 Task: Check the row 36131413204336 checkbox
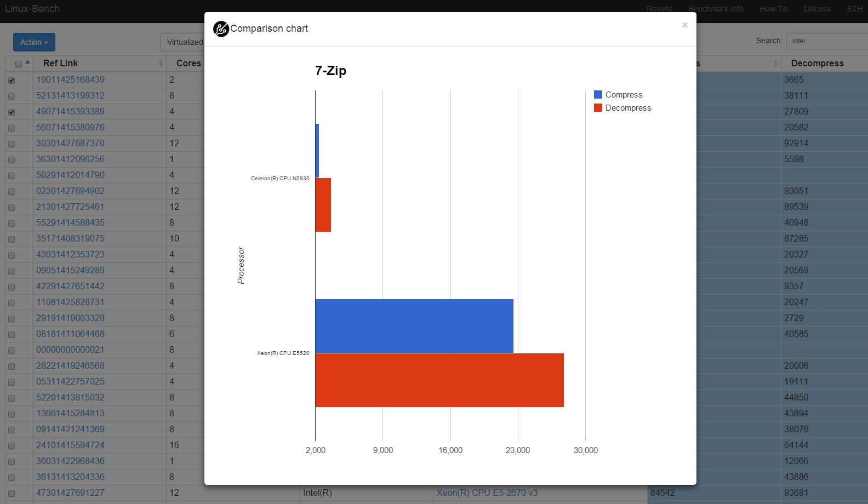[12, 478]
